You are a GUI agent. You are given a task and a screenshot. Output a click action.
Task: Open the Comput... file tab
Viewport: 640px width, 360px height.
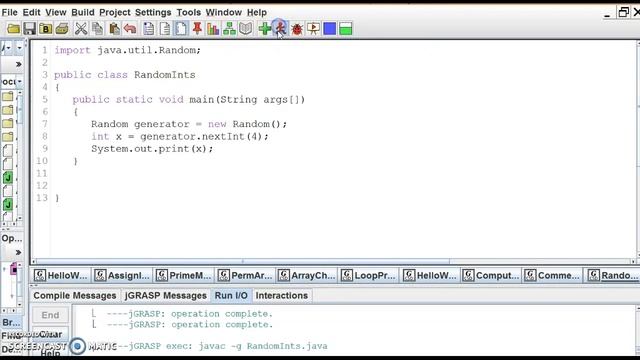491,276
